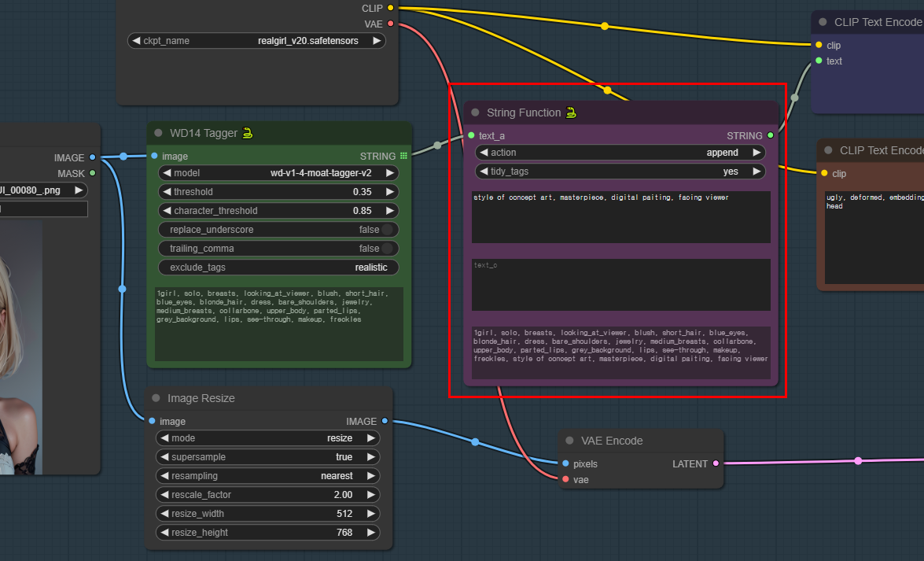Viewport: 924px width, 561px height.
Task: Click the CLIP output port on the checkpoint node
Action: [x=390, y=8]
